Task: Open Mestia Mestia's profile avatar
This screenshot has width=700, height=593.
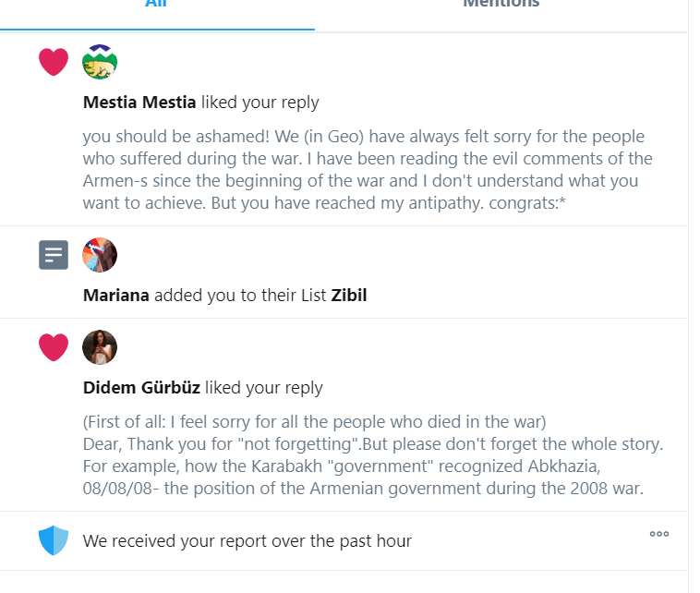Action: pyautogui.click(x=100, y=62)
